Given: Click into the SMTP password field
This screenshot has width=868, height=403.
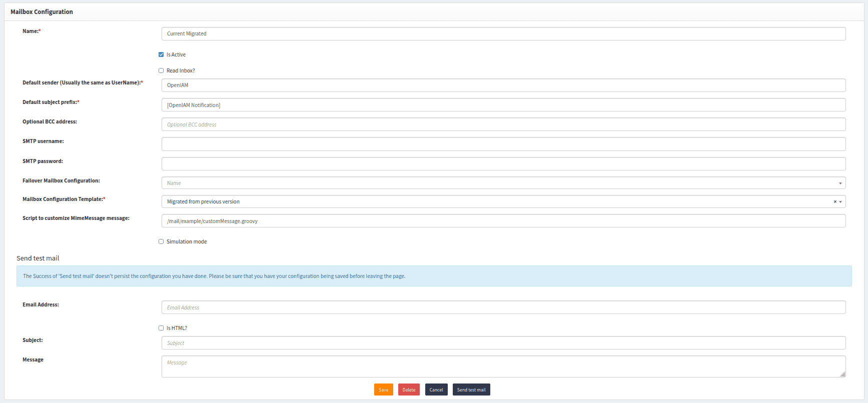Looking at the screenshot, I should [x=503, y=163].
